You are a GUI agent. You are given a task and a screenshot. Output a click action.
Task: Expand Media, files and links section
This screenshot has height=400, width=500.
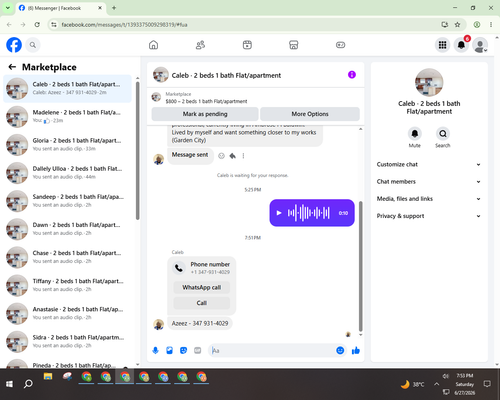(x=429, y=199)
